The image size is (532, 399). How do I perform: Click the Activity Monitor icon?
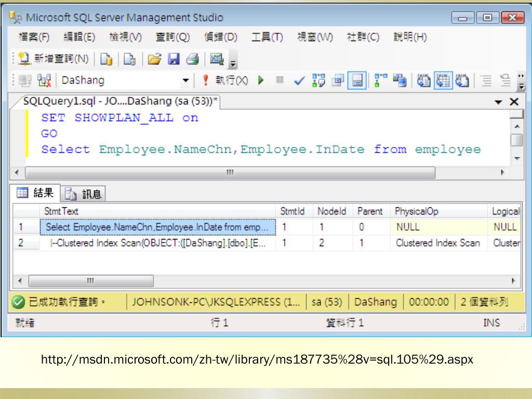tap(217, 59)
